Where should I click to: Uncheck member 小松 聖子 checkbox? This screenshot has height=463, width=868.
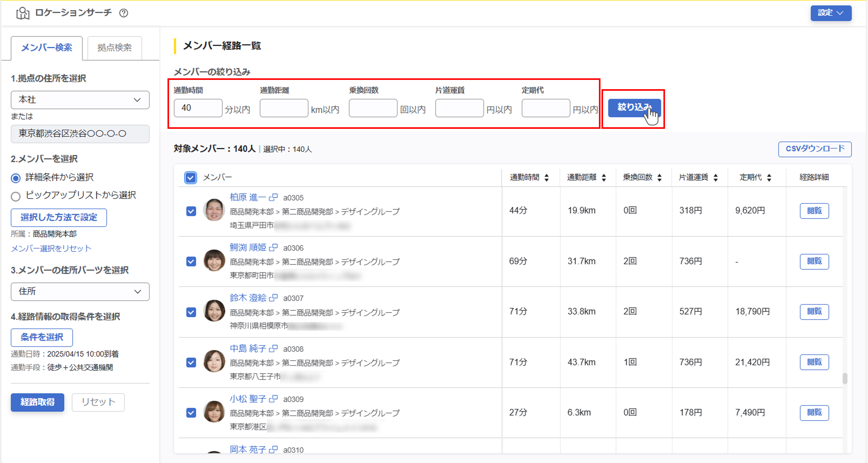[x=191, y=413]
